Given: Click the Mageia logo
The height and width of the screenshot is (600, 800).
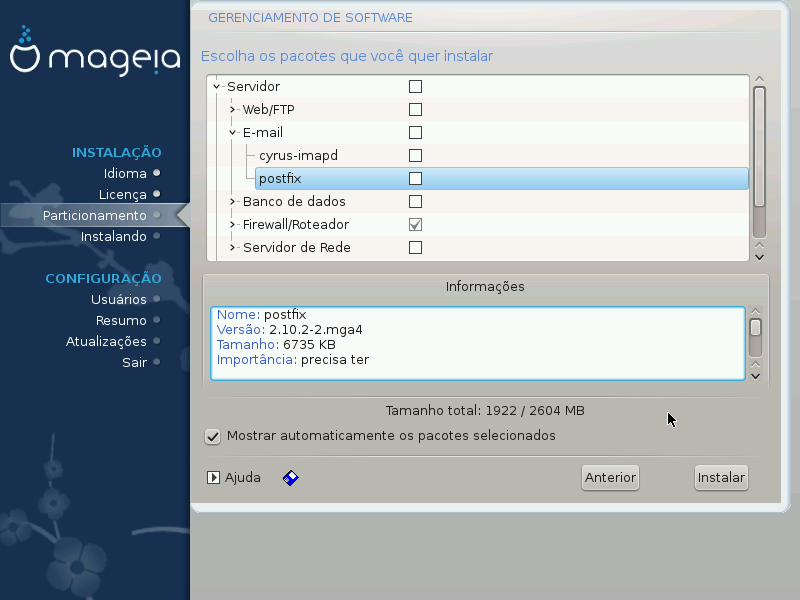Looking at the screenshot, I should coord(95,59).
